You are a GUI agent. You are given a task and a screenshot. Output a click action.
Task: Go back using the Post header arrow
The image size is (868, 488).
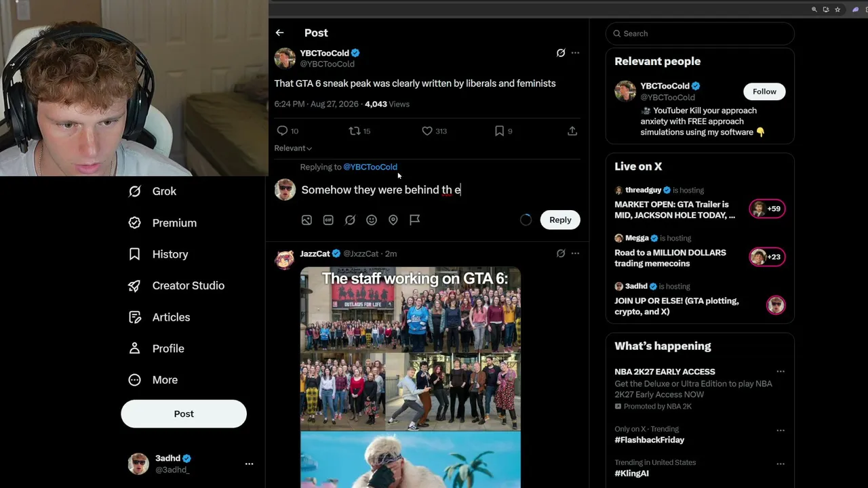coord(279,33)
